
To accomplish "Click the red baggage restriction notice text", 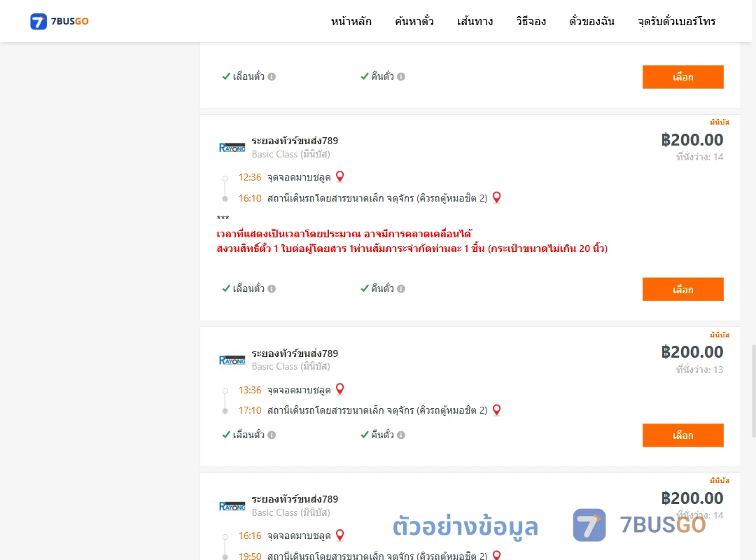I will [x=412, y=249].
